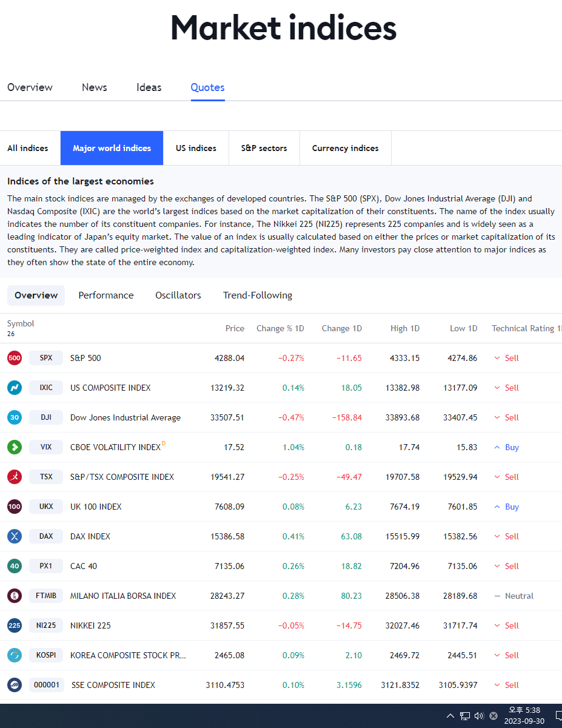Open the DJI ticker badge
The image size is (562, 728).
[x=46, y=417]
